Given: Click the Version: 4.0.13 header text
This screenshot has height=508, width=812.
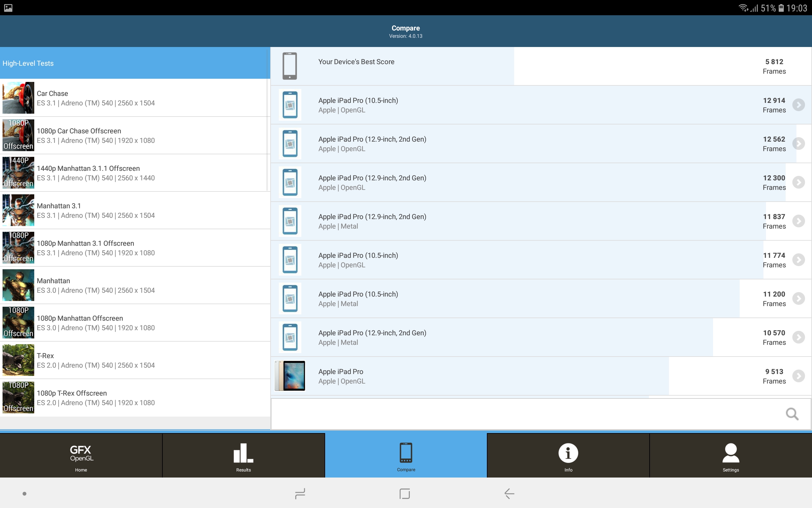Looking at the screenshot, I should pos(406,36).
